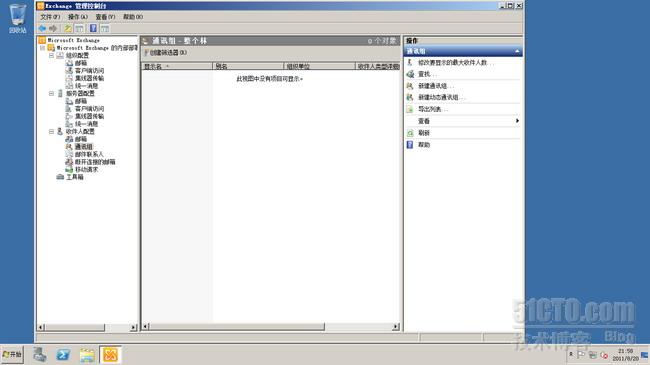Collapse the 通讯组 actions section header
This screenshot has width=650, height=365.
463,51
